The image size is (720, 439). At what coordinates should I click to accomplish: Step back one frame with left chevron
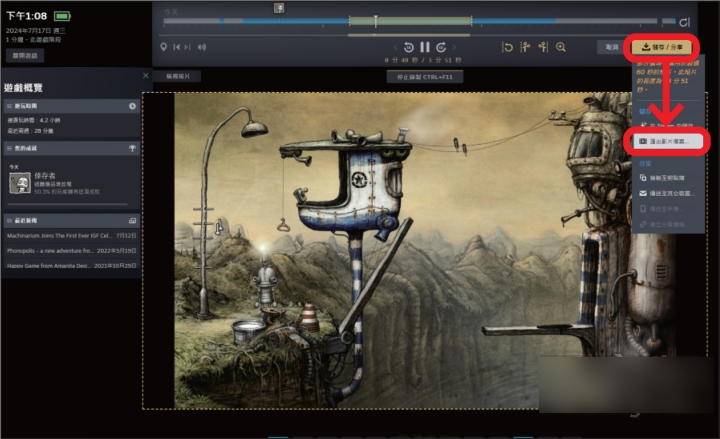point(395,47)
